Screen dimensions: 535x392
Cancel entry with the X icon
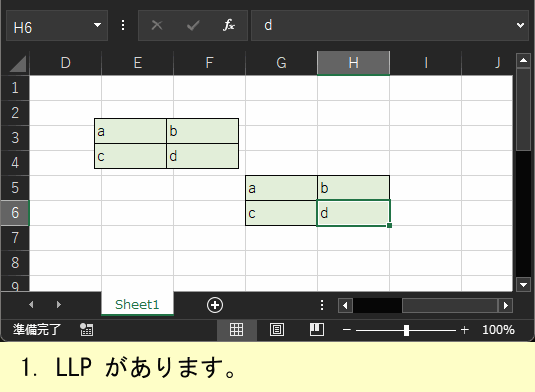157,25
